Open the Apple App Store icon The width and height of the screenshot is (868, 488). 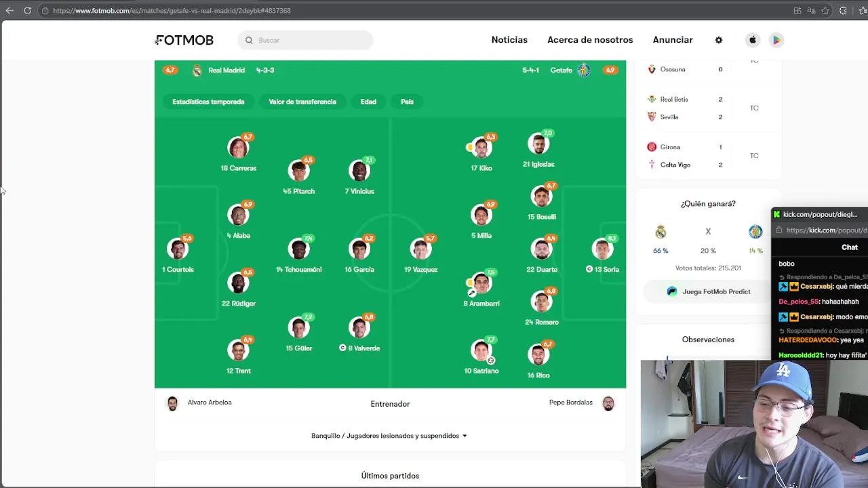[753, 40]
